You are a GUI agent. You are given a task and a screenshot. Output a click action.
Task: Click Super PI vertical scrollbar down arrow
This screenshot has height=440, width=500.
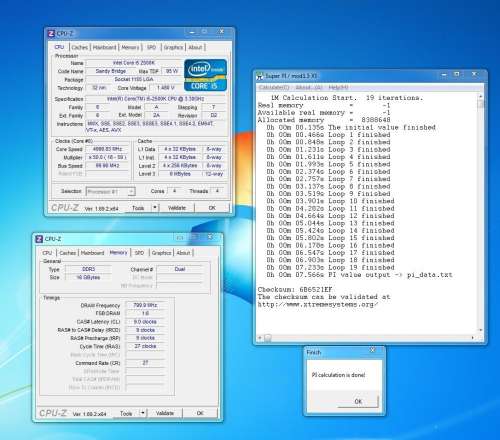click(480, 330)
